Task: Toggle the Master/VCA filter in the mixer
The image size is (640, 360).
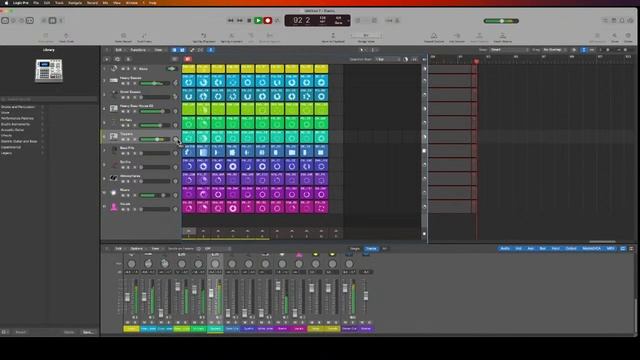Action: pyautogui.click(x=591, y=248)
